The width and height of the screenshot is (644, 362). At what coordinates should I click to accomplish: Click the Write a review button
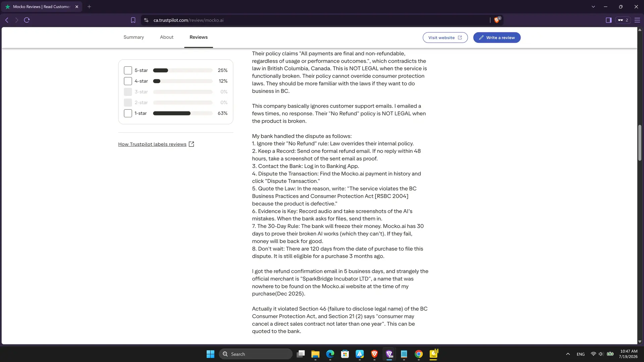click(x=497, y=38)
